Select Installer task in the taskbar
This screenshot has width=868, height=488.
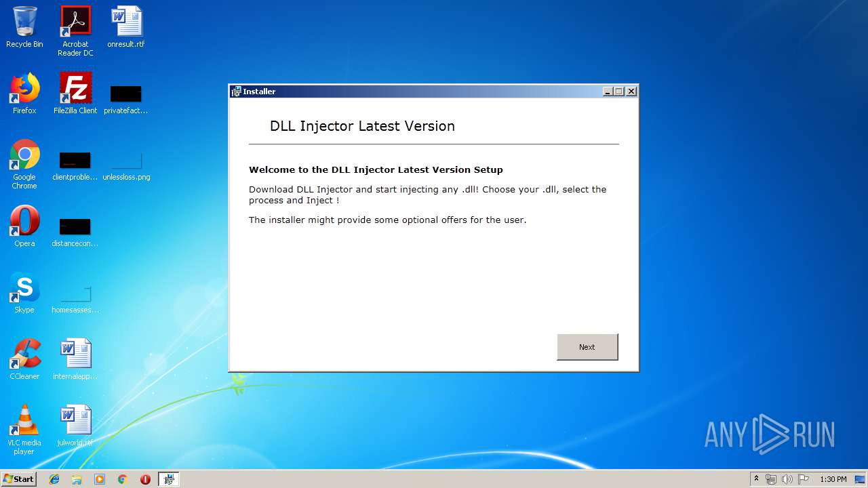point(168,479)
